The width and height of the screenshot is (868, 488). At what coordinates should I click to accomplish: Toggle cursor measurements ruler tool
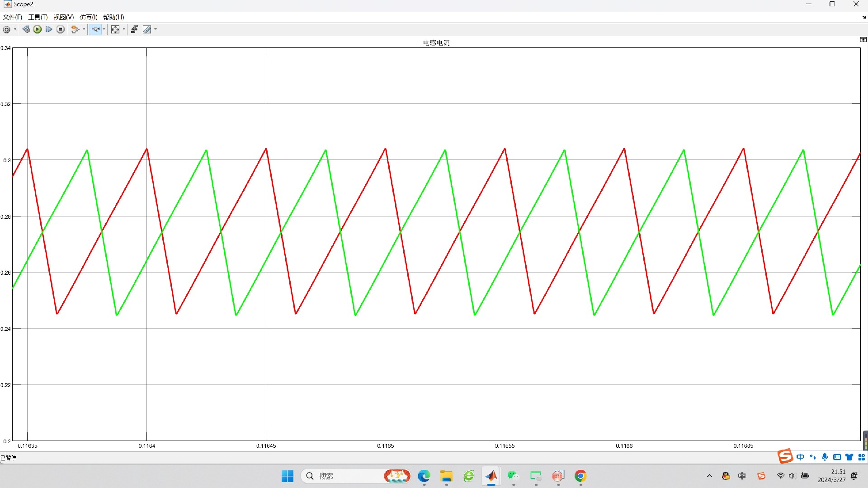[146, 29]
